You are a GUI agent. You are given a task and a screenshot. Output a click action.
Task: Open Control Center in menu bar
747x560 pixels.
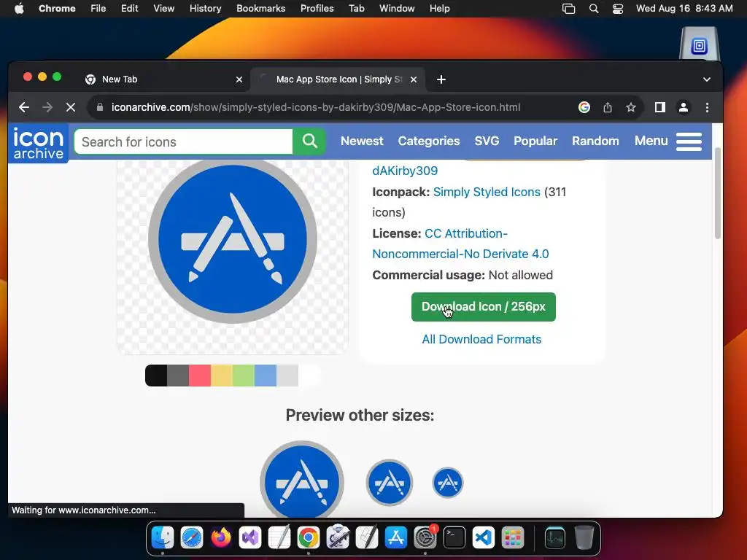tap(618, 9)
